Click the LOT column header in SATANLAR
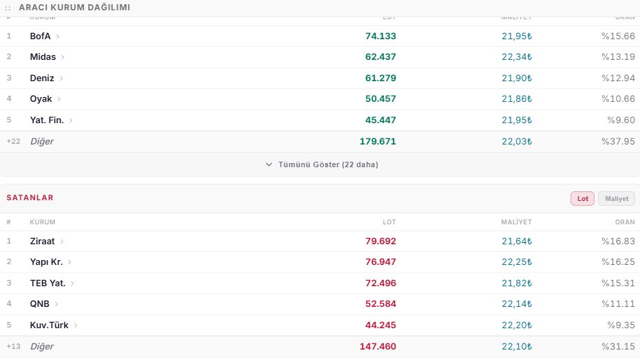This screenshot has height=364, width=640. 389,222
